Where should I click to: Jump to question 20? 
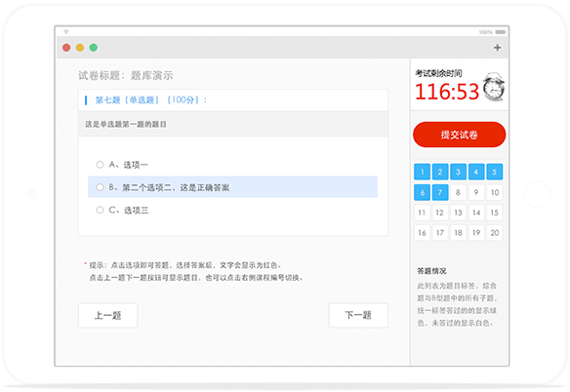point(495,233)
